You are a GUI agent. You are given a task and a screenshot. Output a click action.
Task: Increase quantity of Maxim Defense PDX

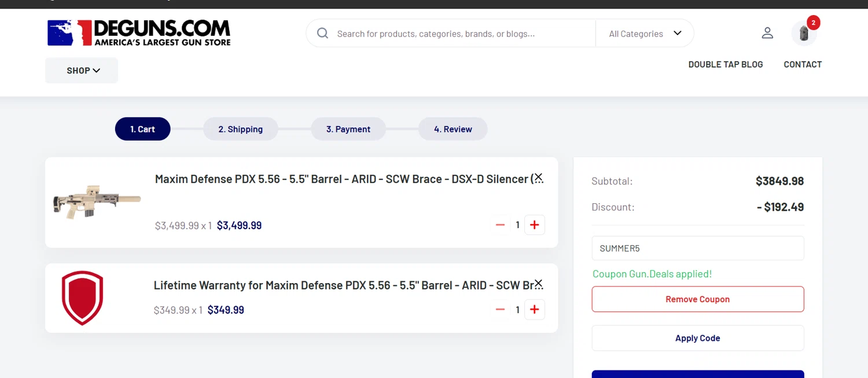coord(535,225)
